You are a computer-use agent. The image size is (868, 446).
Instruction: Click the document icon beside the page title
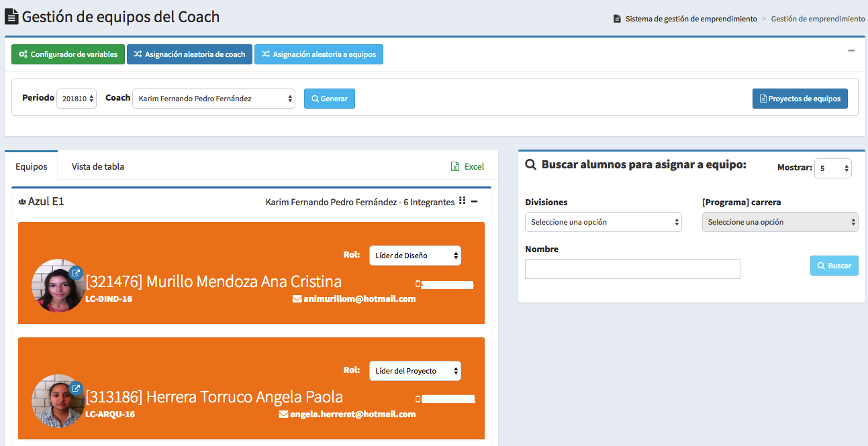click(11, 17)
